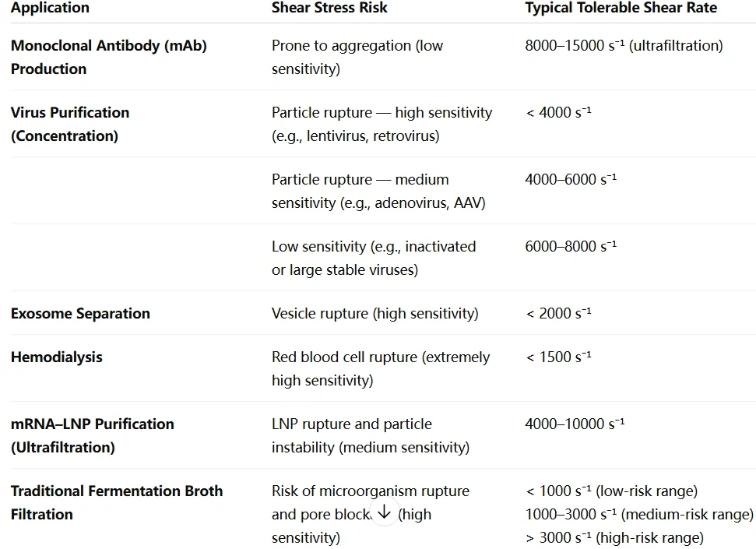Click the Traditional Fermentation Broth Filtration label
This screenshot has width=756, height=549.
pos(117,502)
